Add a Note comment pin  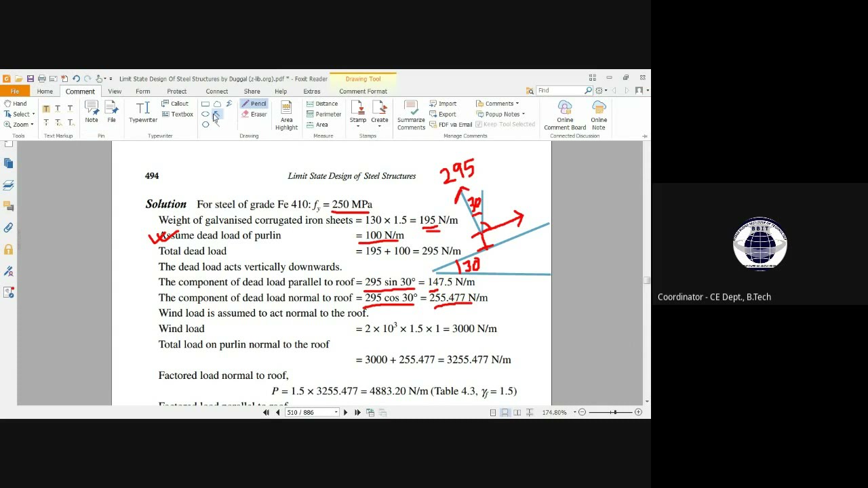point(92,112)
